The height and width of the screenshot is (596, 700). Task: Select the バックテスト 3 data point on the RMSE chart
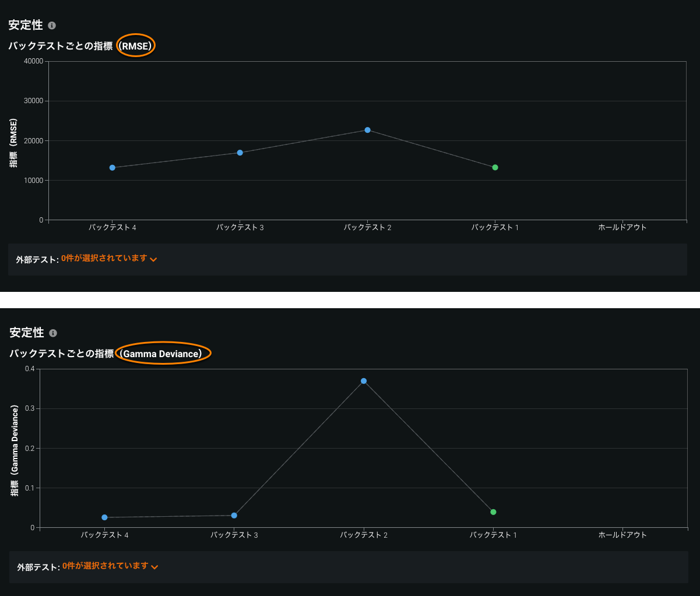[x=240, y=153]
